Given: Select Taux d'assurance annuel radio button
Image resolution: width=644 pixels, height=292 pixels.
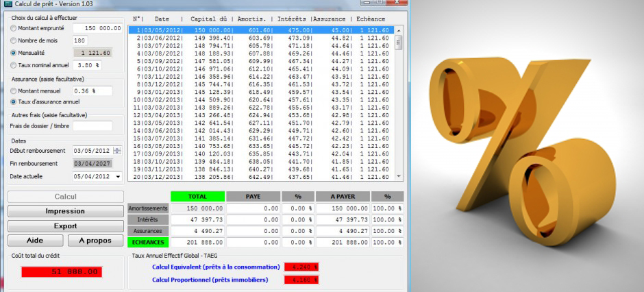Looking at the screenshot, I should pos(14,101).
